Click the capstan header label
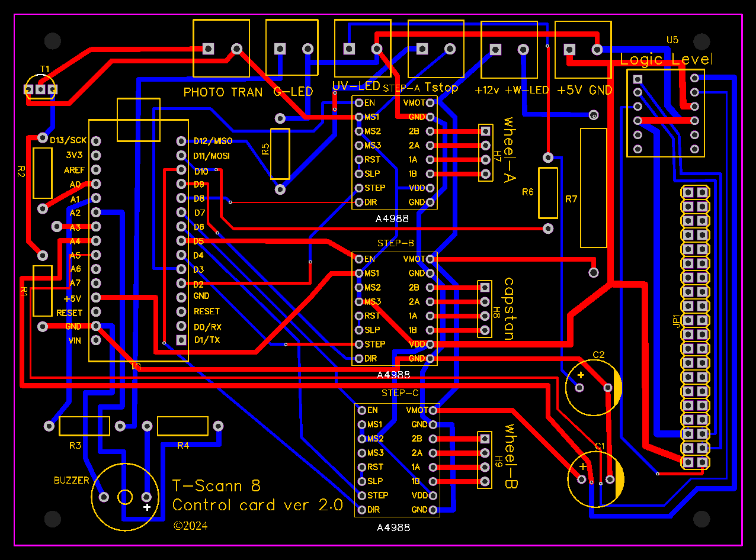Image resolution: width=756 pixels, height=560 pixels. click(x=508, y=308)
